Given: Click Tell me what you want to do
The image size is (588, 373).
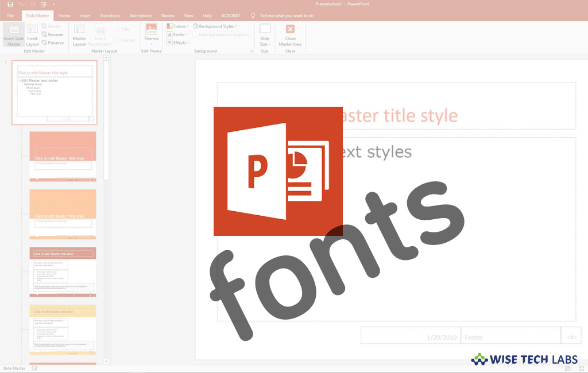Looking at the screenshot, I should pos(287,15).
